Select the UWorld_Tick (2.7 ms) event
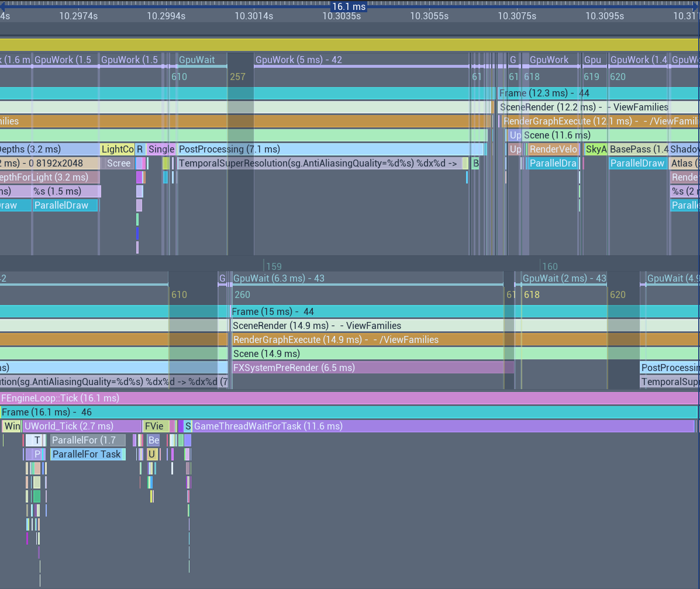Image resolution: width=700 pixels, height=589 pixels. [82, 426]
